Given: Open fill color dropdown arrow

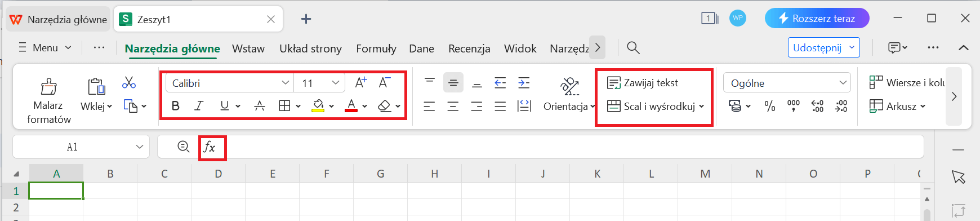Looking at the screenshot, I should pyautogui.click(x=332, y=106).
